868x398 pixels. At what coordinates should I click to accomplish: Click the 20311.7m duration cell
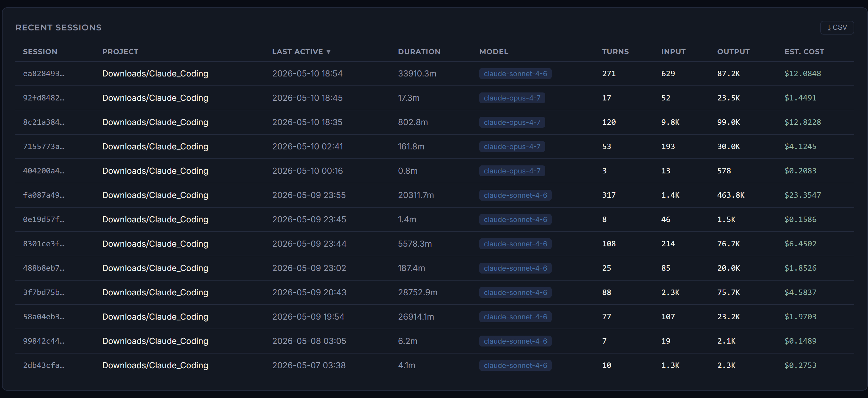pyautogui.click(x=416, y=195)
